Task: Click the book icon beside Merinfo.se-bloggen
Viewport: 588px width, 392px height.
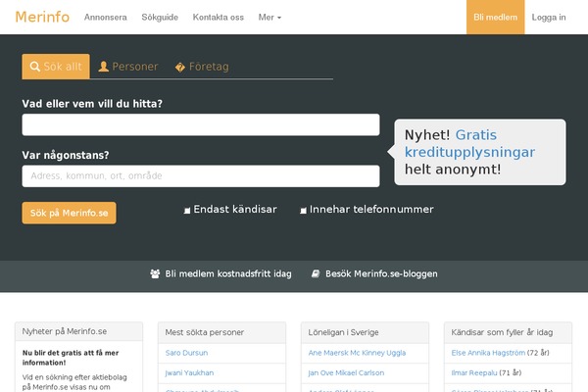Action: [316, 273]
